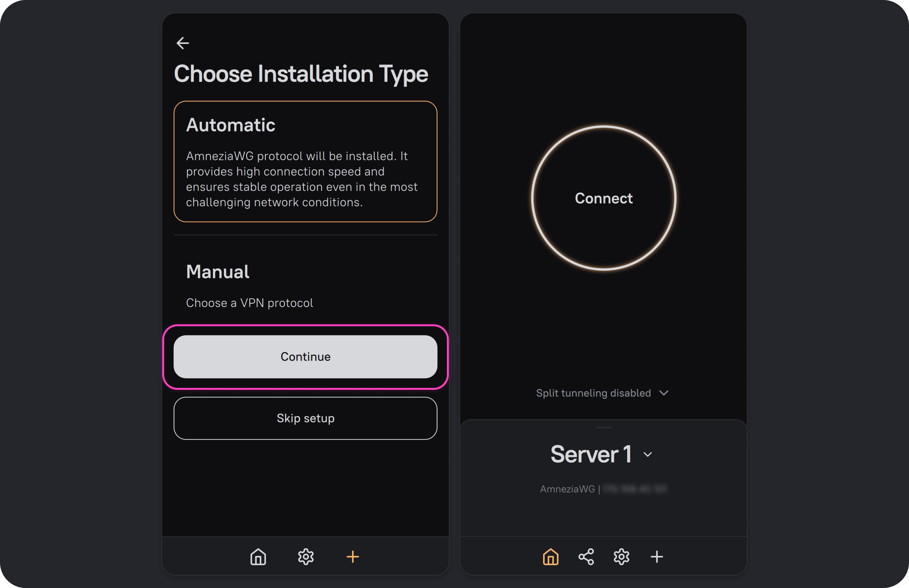
Task: Click the "Choose a VPN protocol" text
Action: click(x=250, y=303)
